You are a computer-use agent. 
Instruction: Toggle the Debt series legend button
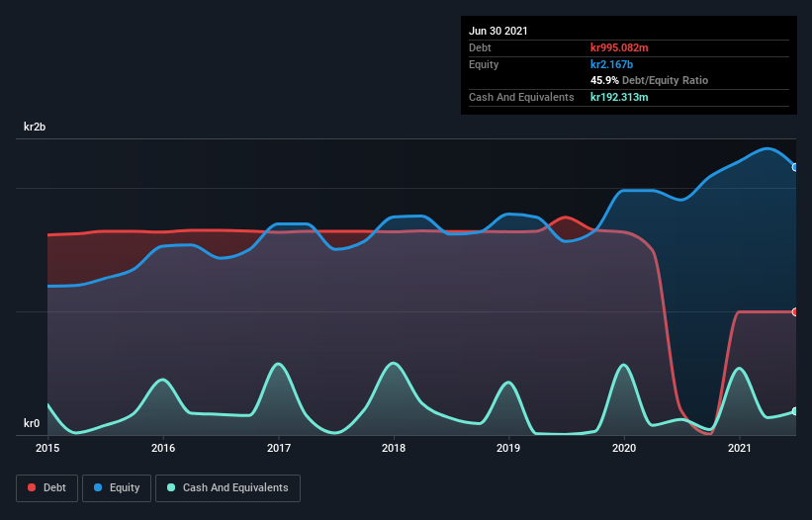[x=47, y=488]
